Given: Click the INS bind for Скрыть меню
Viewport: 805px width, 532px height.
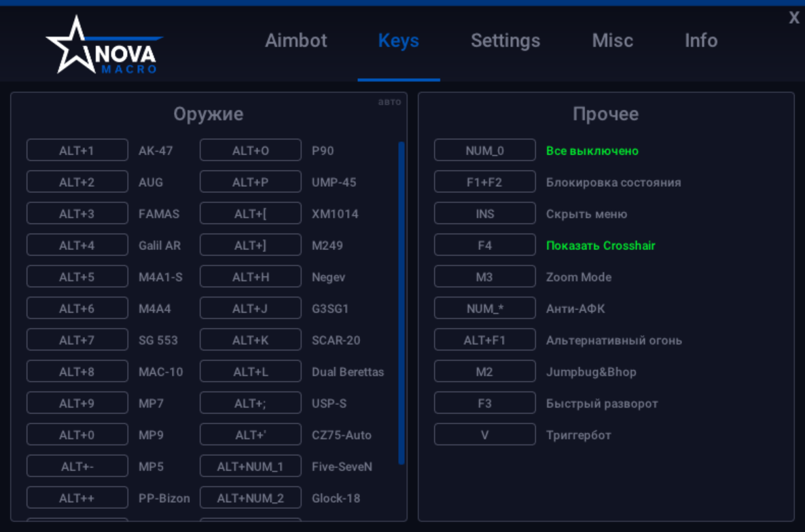Looking at the screenshot, I should tap(484, 213).
